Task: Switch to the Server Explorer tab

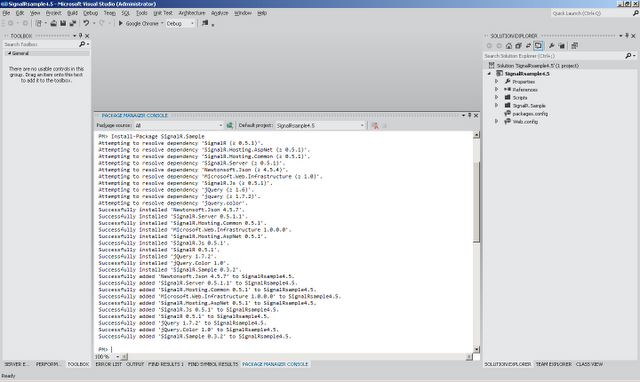Action: (17, 364)
